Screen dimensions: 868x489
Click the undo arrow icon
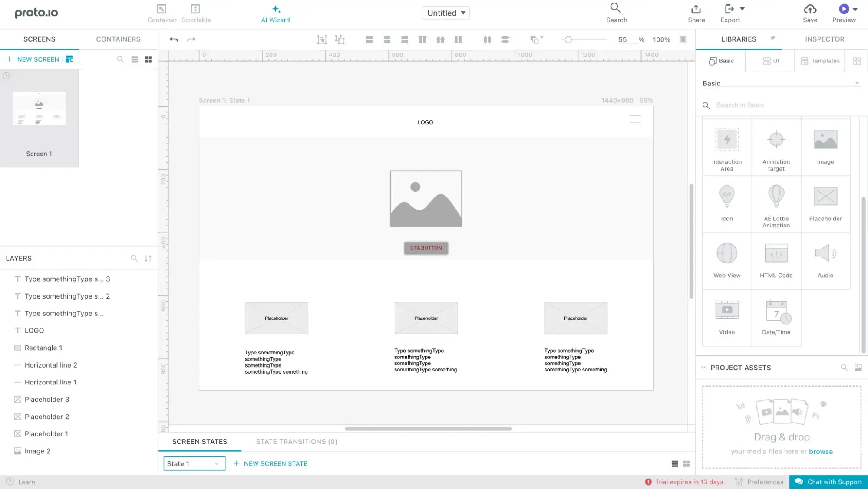tap(174, 39)
